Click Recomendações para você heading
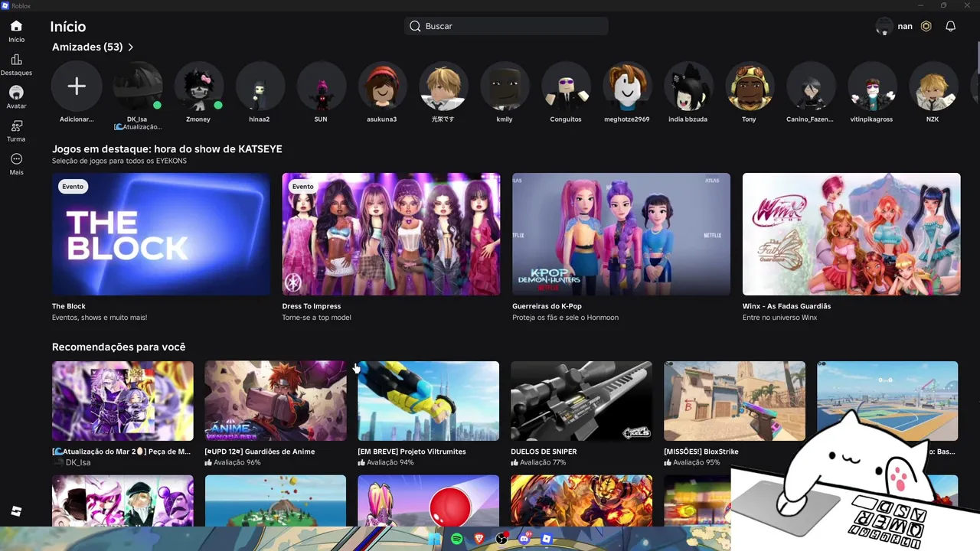Viewport: 980px width, 551px height. tap(119, 347)
